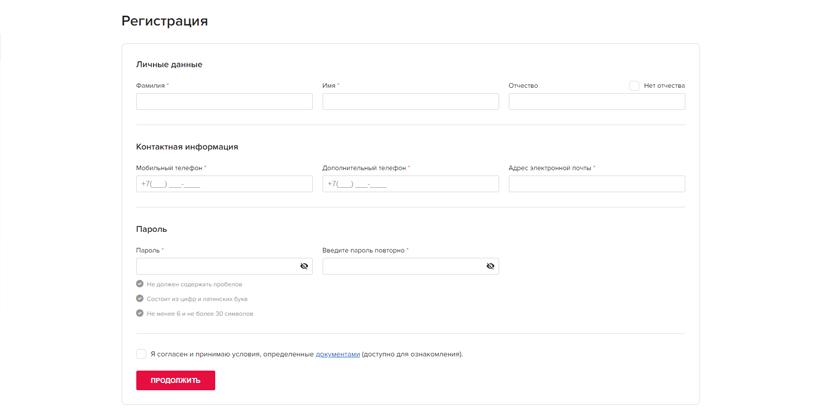Click the 'Не должен содержать пробелов' rule text
Screen dimensions: 820x410
194,285
